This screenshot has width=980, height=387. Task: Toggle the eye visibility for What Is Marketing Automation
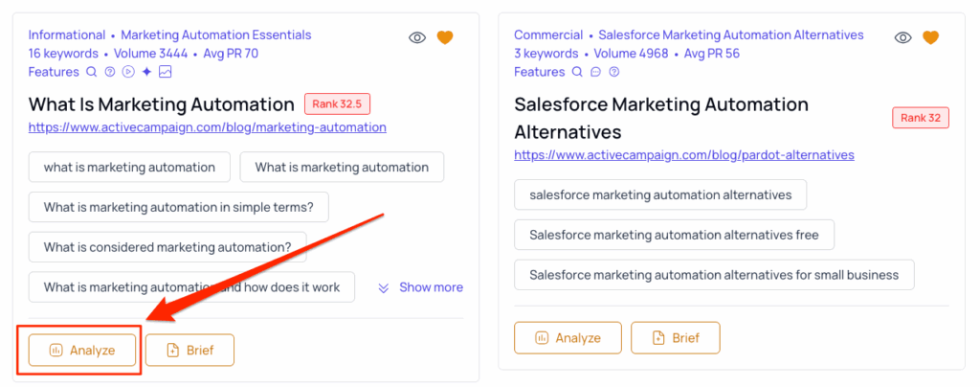click(x=417, y=38)
